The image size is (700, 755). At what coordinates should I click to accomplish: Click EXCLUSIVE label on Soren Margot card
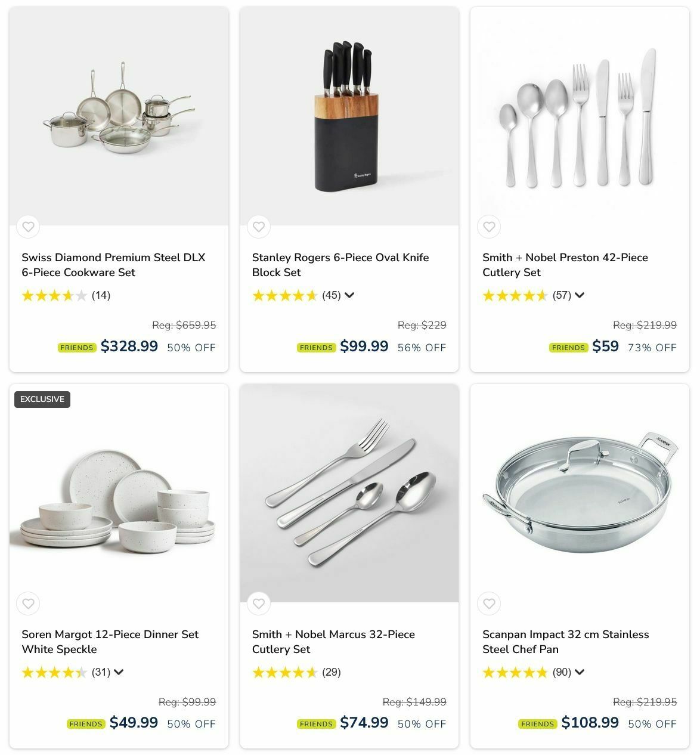tap(42, 399)
